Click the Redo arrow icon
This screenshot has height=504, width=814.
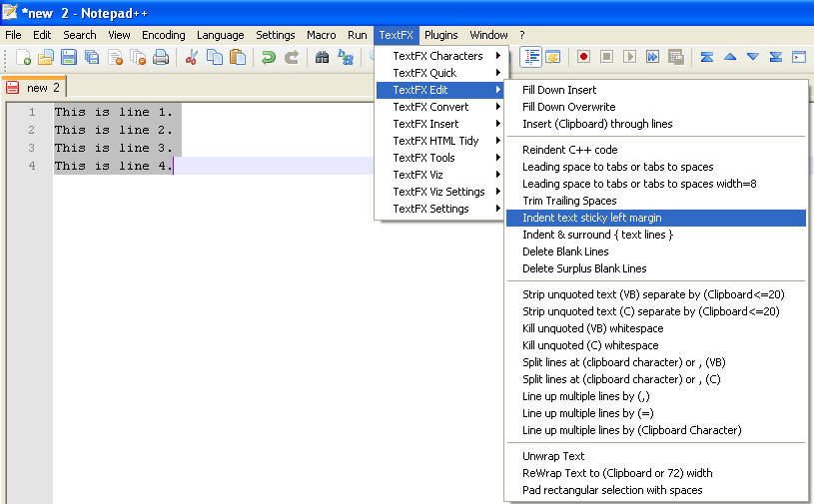[292, 57]
